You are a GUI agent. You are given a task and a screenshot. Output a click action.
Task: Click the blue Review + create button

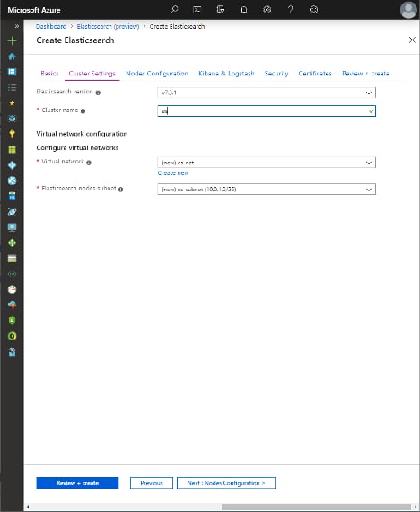point(77,483)
